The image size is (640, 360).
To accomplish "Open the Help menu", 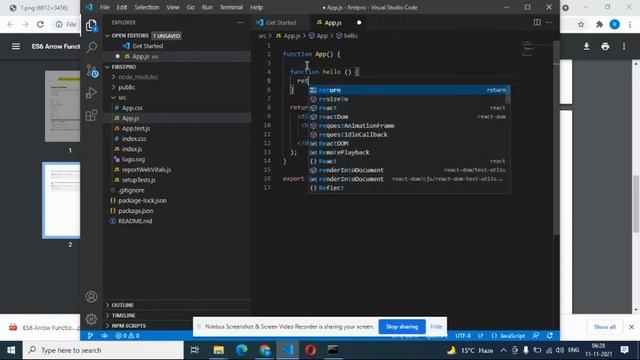I will point(256,7).
